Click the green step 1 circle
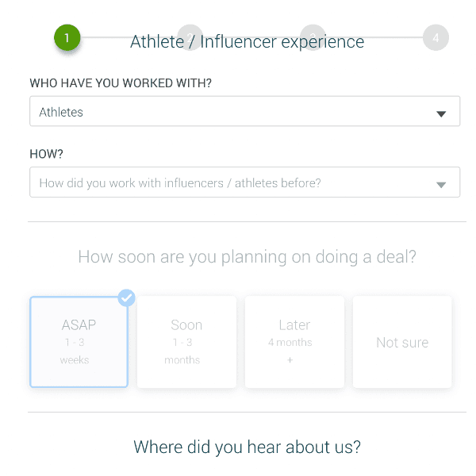The width and height of the screenshot is (476, 476). coord(67,37)
